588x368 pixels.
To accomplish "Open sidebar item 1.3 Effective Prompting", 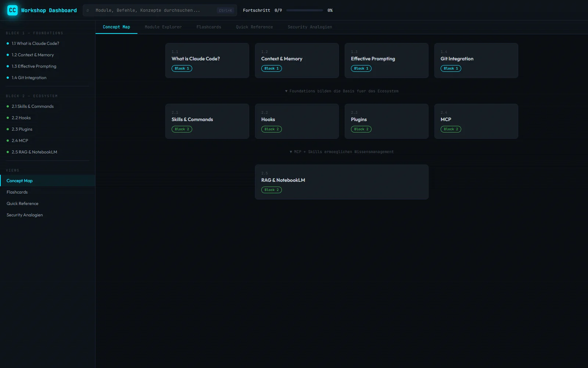I will (x=48, y=66).
